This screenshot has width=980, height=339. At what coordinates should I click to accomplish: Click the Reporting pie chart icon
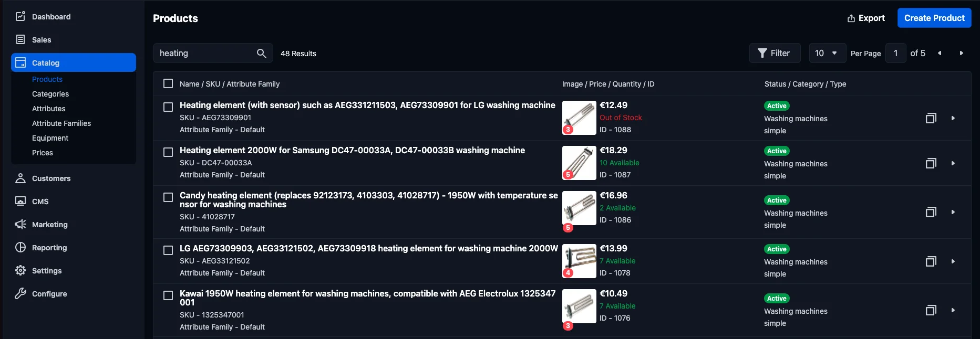point(20,247)
